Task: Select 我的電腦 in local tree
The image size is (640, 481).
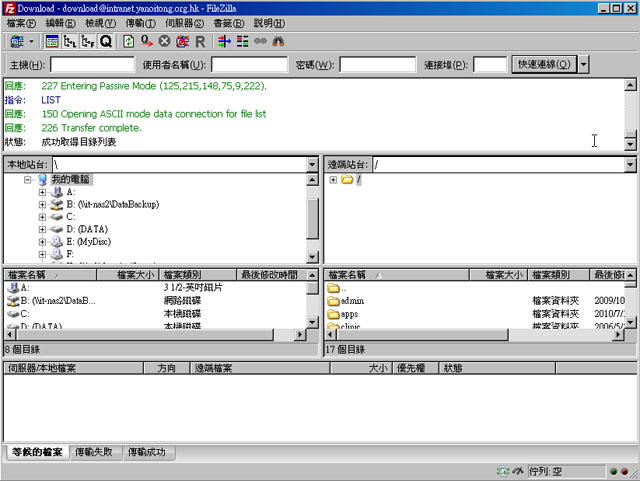Action: coord(71,179)
